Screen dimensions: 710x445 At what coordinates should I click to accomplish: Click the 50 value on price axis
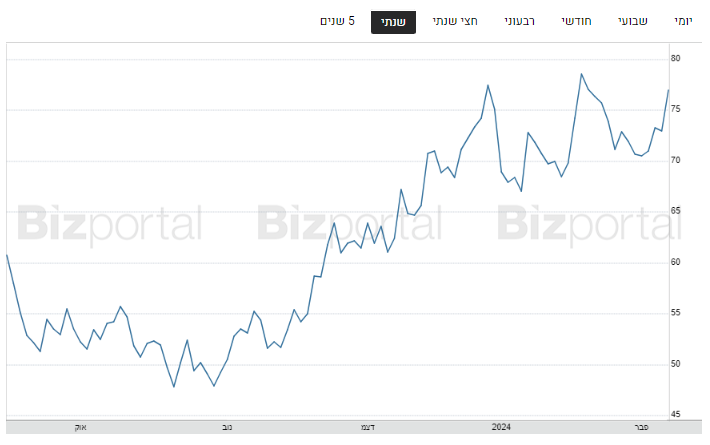tap(676, 364)
